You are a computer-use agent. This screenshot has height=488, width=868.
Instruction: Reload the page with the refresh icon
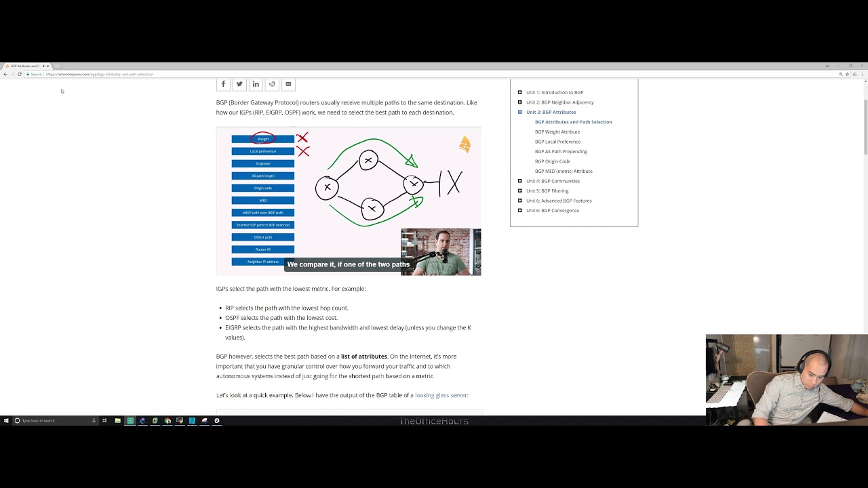pos(20,74)
